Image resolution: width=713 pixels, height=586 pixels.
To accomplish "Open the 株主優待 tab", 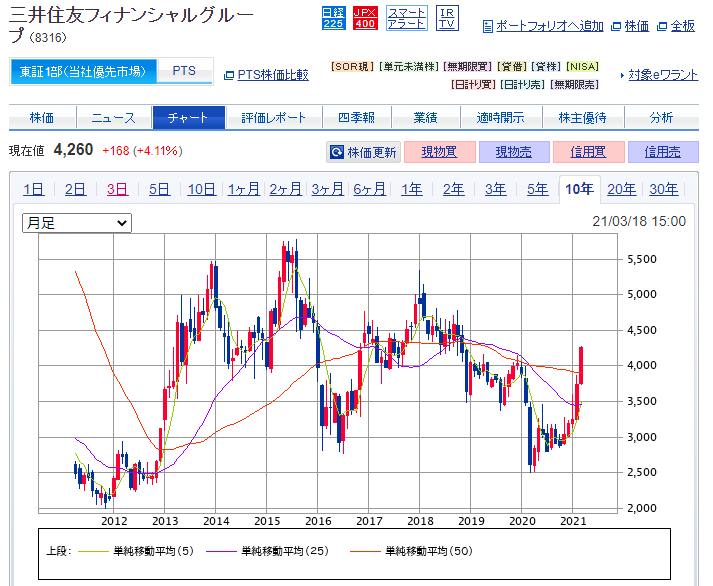I will (x=582, y=118).
